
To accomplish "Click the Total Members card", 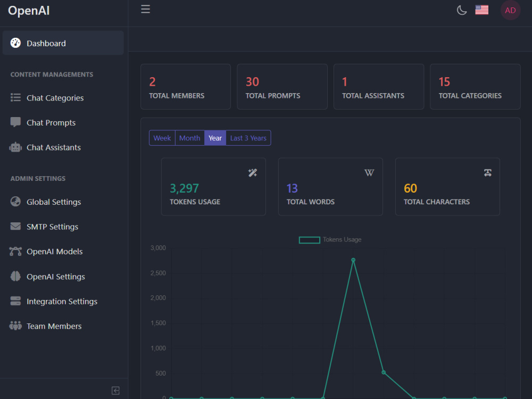I will tap(186, 87).
